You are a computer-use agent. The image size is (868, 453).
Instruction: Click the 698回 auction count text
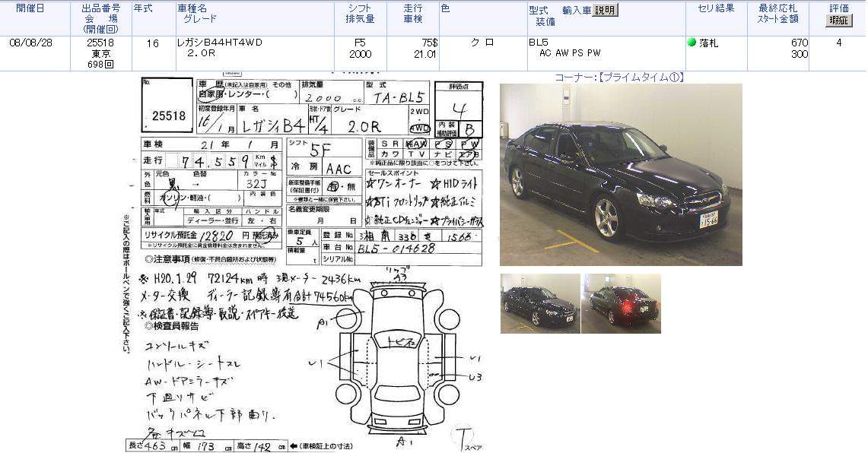coord(100,64)
